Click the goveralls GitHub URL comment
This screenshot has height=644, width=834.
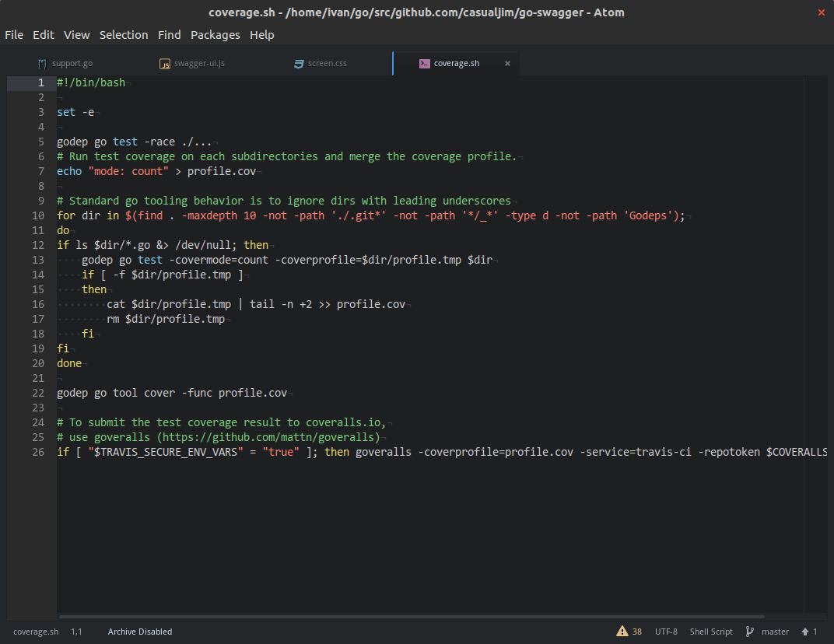point(219,437)
